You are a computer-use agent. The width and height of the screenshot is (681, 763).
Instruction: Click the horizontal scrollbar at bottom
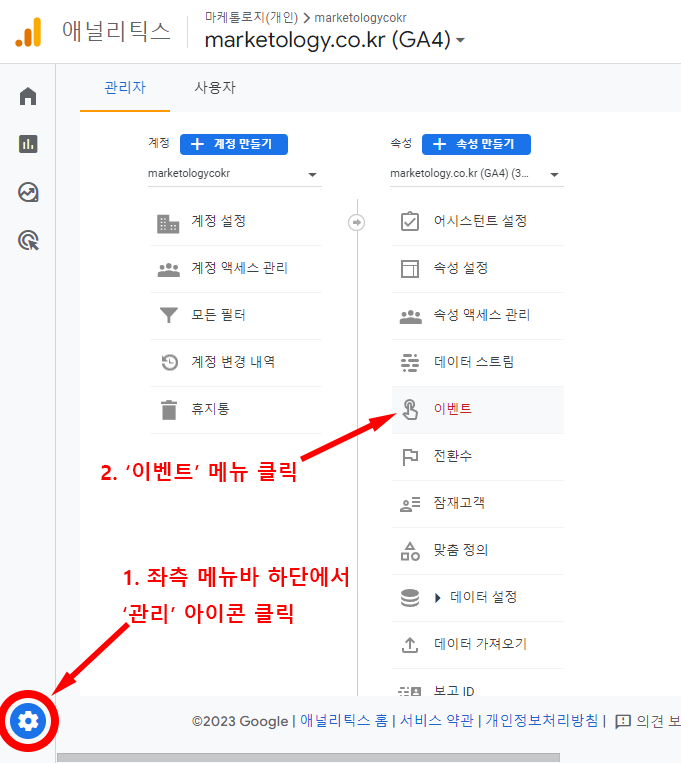pos(309,758)
